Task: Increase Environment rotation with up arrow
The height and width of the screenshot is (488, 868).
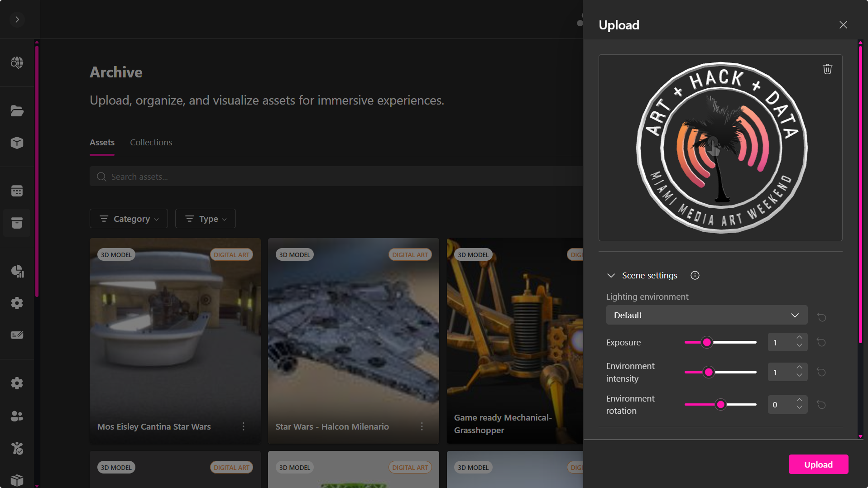Action: 800,400
